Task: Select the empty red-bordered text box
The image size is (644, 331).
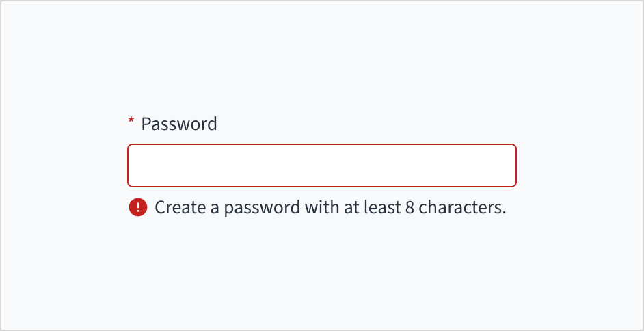Action: pos(321,165)
